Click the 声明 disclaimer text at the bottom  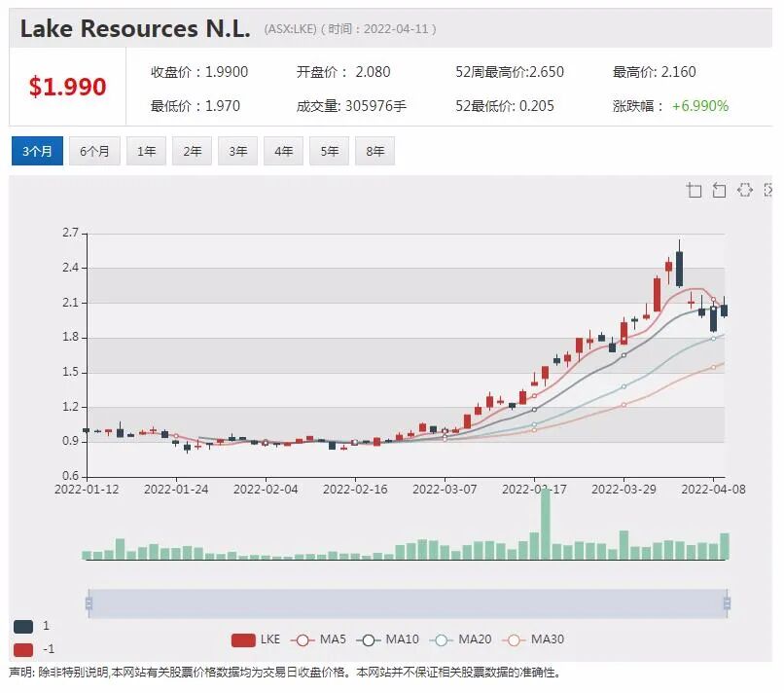285,673
